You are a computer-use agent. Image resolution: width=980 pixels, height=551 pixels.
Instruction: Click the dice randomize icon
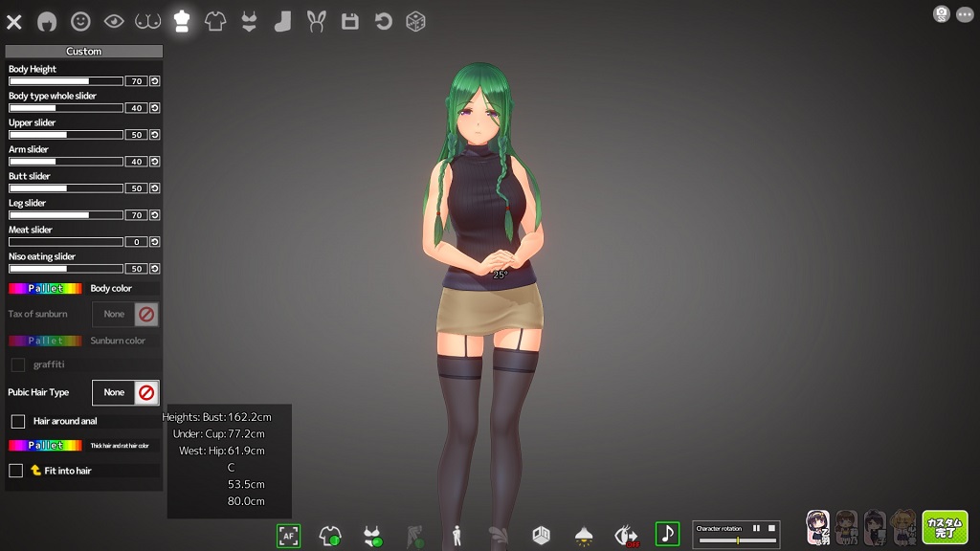[415, 21]
